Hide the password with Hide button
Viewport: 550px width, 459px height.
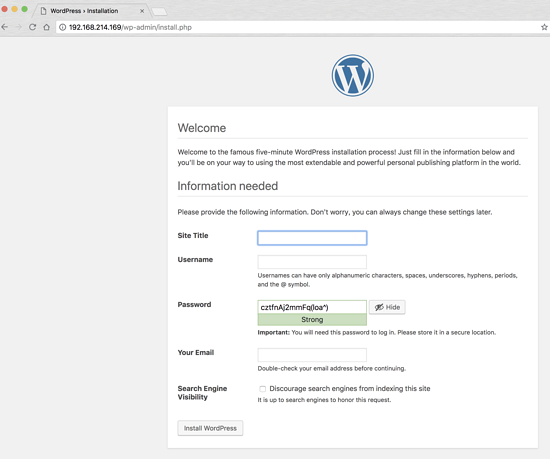387,307
